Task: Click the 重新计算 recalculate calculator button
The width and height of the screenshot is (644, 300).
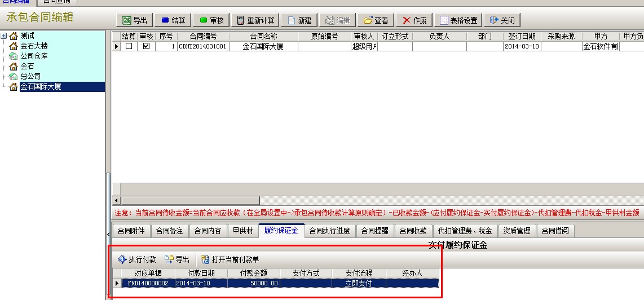Action: click(255, 20)
